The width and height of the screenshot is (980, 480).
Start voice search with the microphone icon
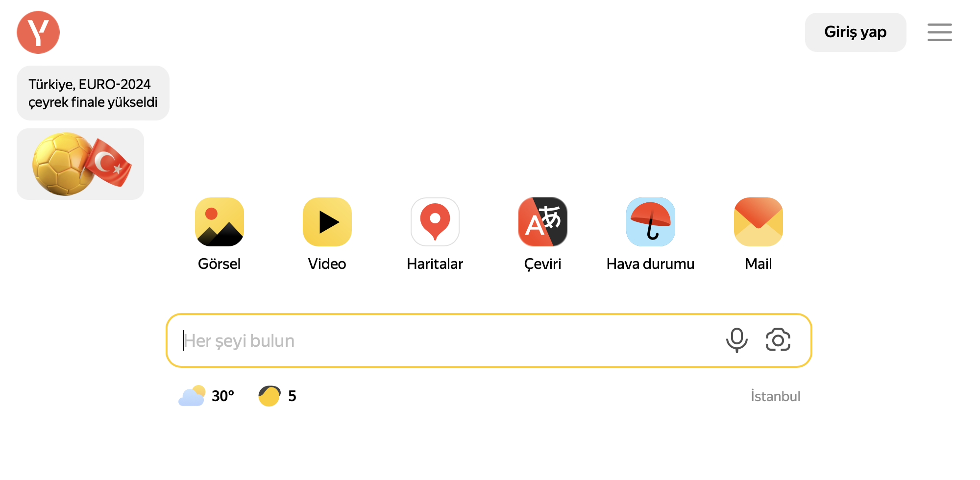[736, 340]
